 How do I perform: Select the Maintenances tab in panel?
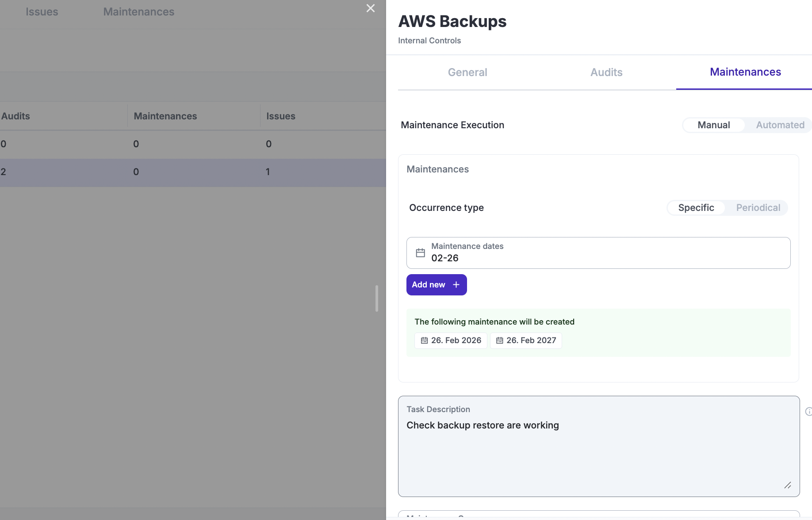tap(745, 72)
